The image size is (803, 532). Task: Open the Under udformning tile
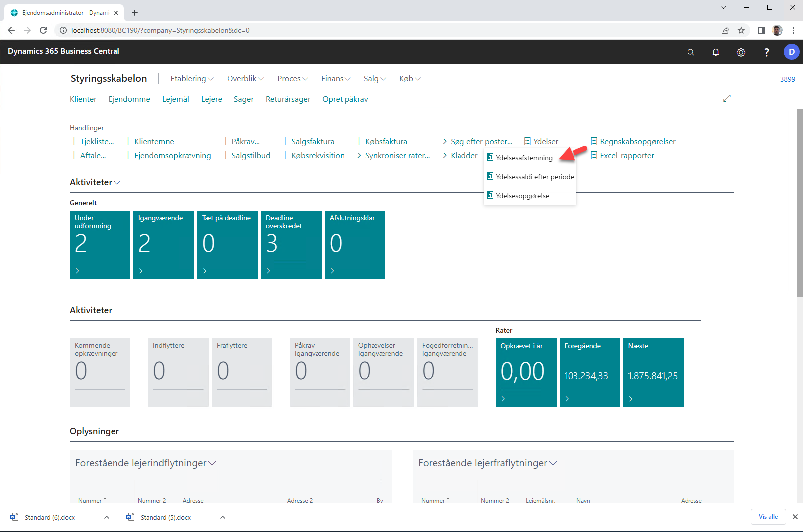click(x=100, y=245)
